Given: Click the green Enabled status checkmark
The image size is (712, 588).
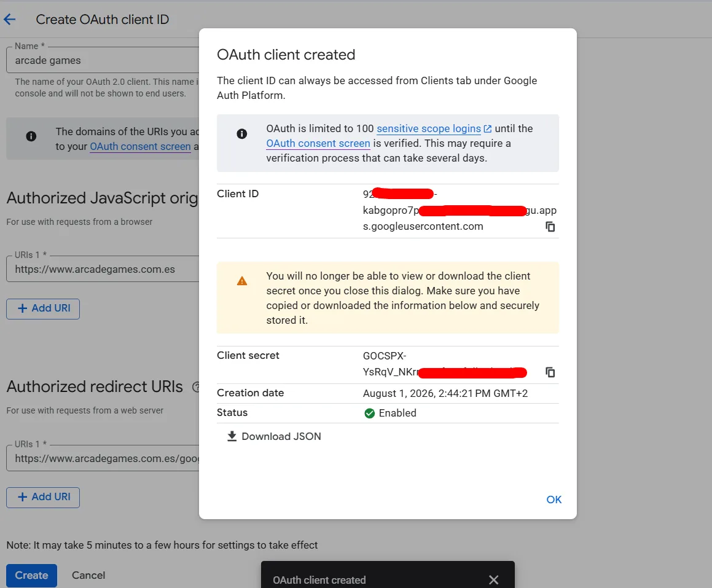Looking at the screenshot, I should tap(369, 413).
